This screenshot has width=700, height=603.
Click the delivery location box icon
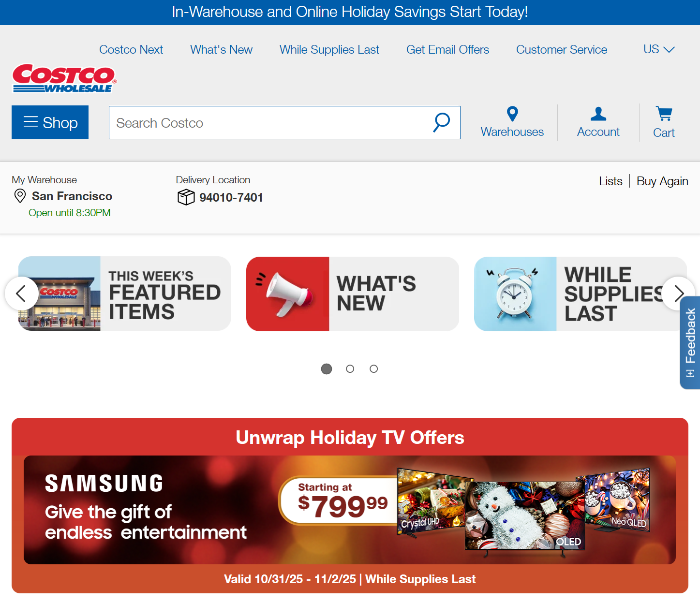click(186, 197)
